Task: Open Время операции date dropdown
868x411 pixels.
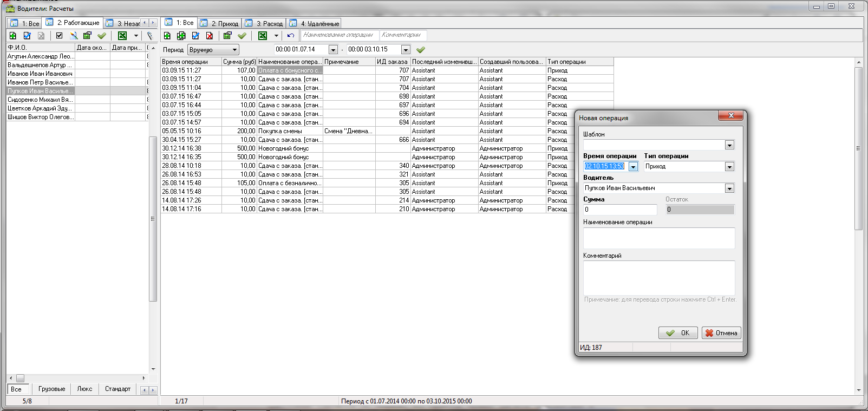Action: pos(633,167)
